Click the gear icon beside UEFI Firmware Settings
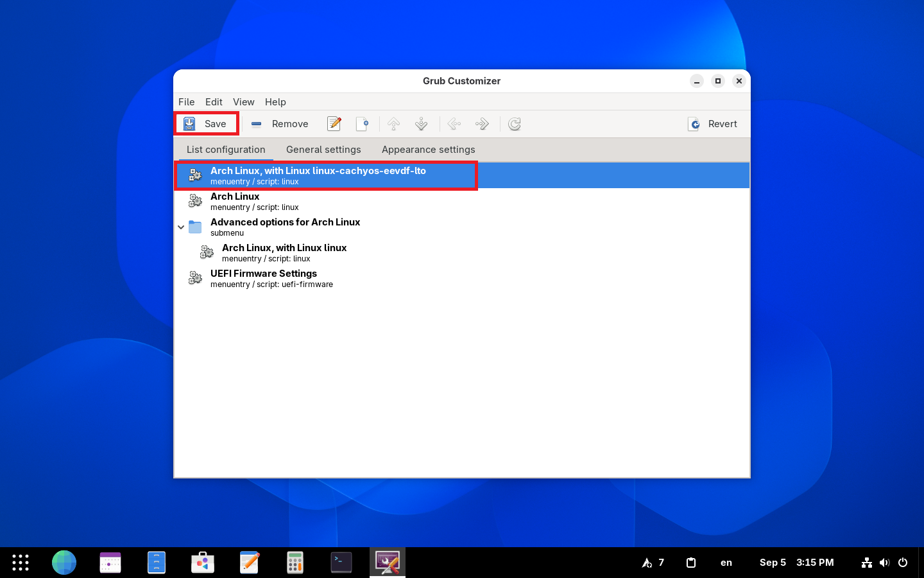Image resolution: width=924 pixels, height=578 pixels. coord(195,278)
